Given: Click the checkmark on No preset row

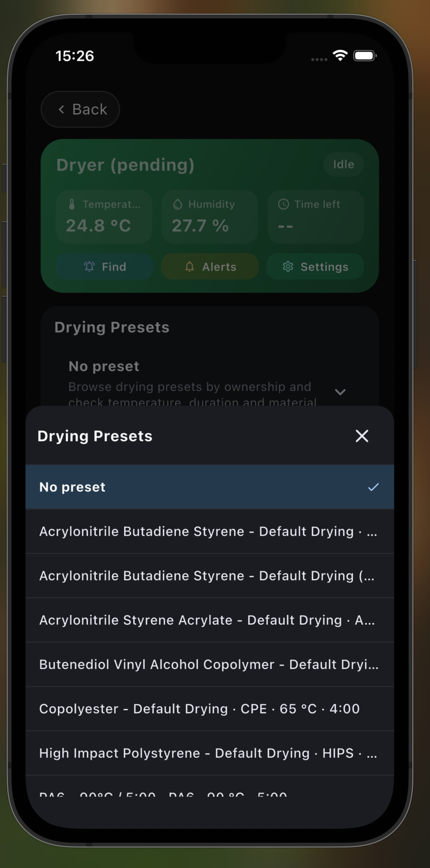Looking at the screenshot, I should pos(374,487).
